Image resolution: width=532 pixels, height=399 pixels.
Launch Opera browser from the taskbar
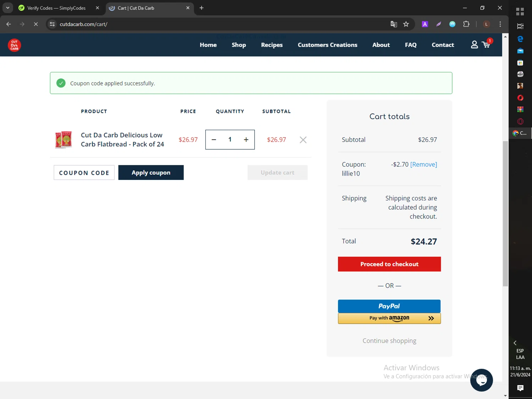[x=520, y=98]
